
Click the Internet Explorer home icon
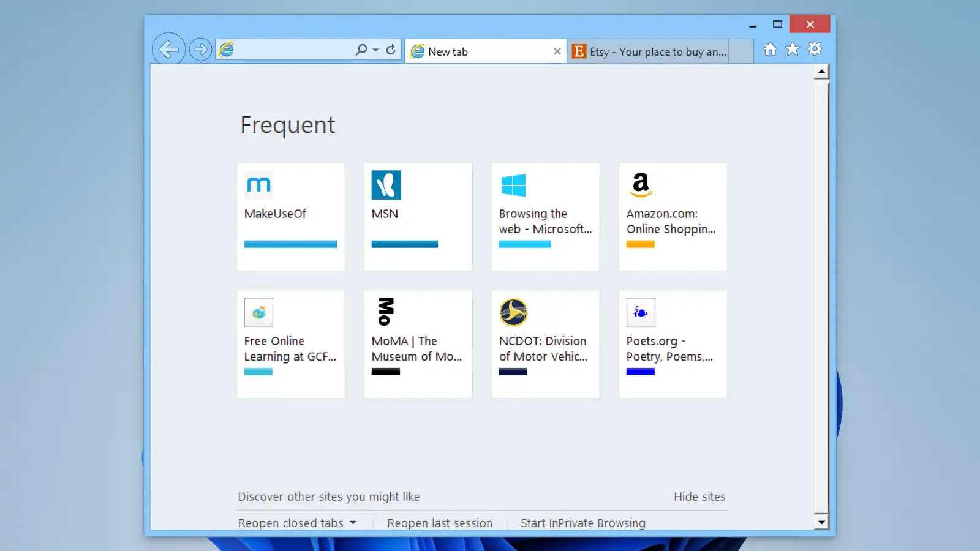[x=769, y=49]
